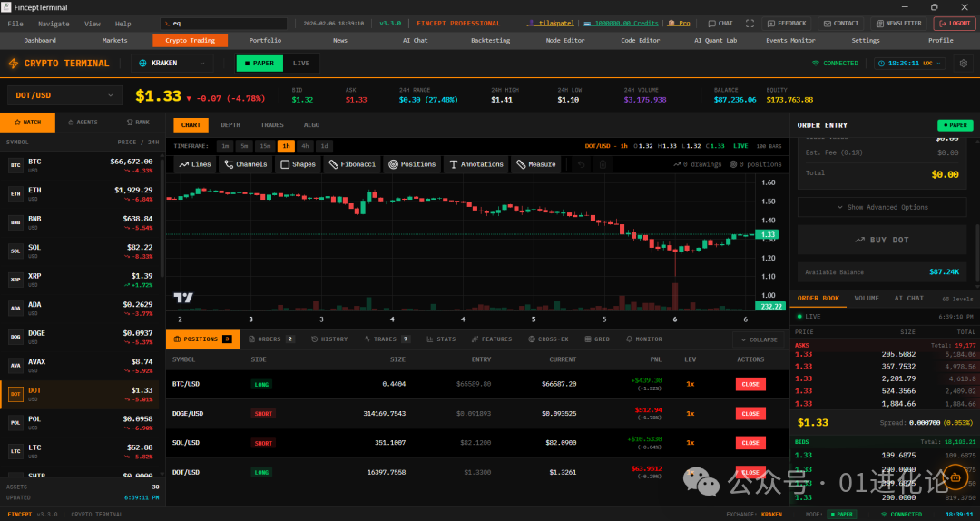
Task: Open the AI CHAT tab in order book panel
Action: [x=908, y=299]
